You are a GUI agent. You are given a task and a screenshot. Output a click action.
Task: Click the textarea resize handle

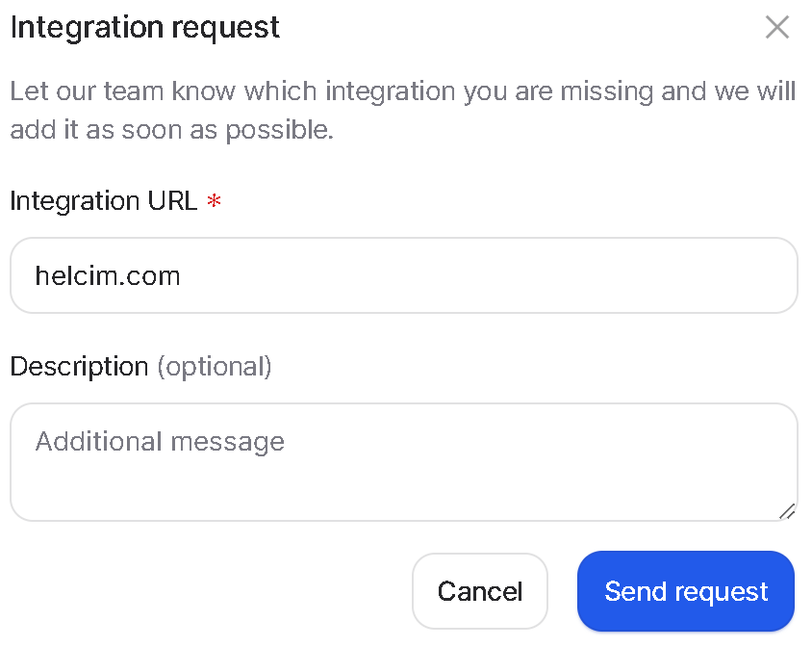(x=787, y=511)
